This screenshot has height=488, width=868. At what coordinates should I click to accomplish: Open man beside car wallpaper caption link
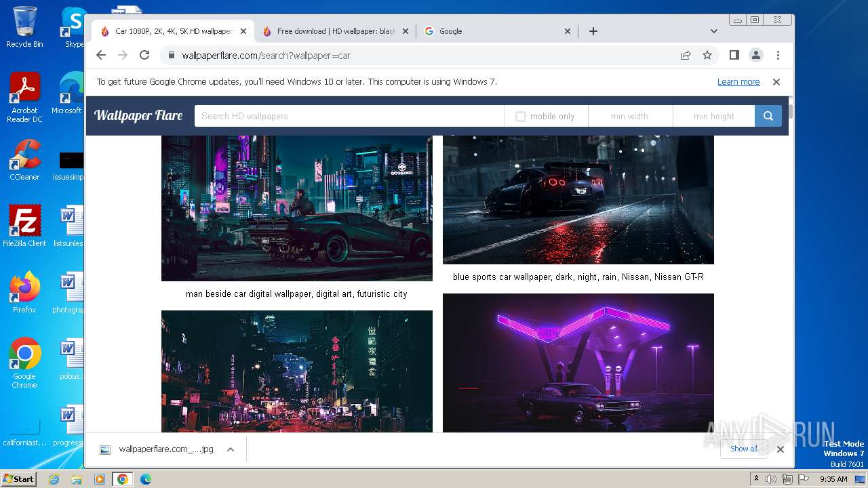point(296,294)
